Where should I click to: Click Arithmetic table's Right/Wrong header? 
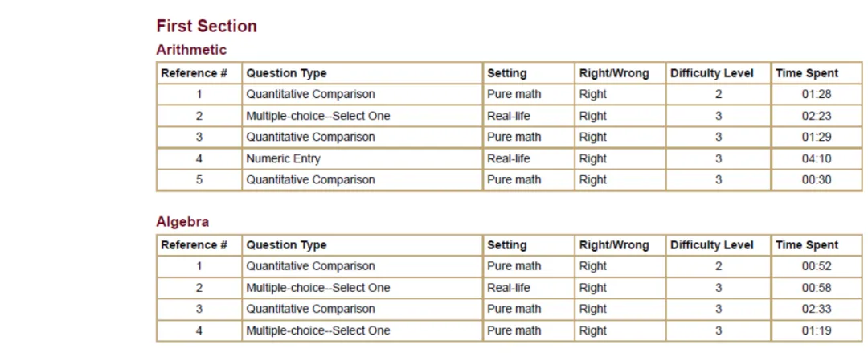613,73
